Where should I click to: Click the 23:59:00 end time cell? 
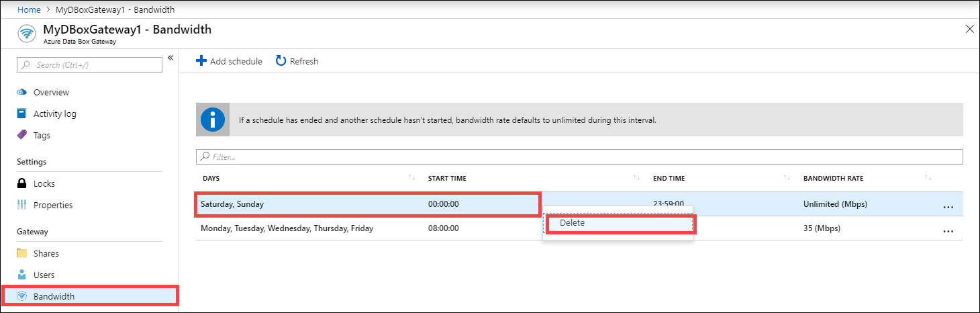(669, 203)
